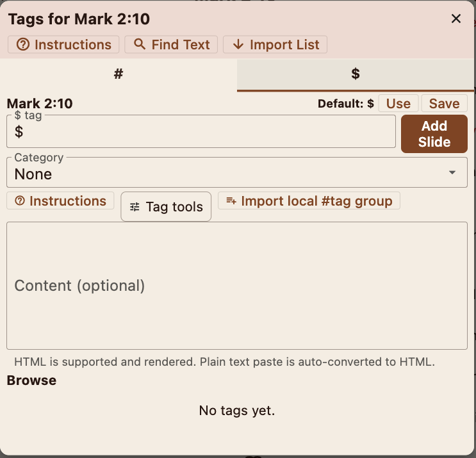Click the HTML is supported helper text
Screen dimensions: 476x458
click(x=224, y=362)
